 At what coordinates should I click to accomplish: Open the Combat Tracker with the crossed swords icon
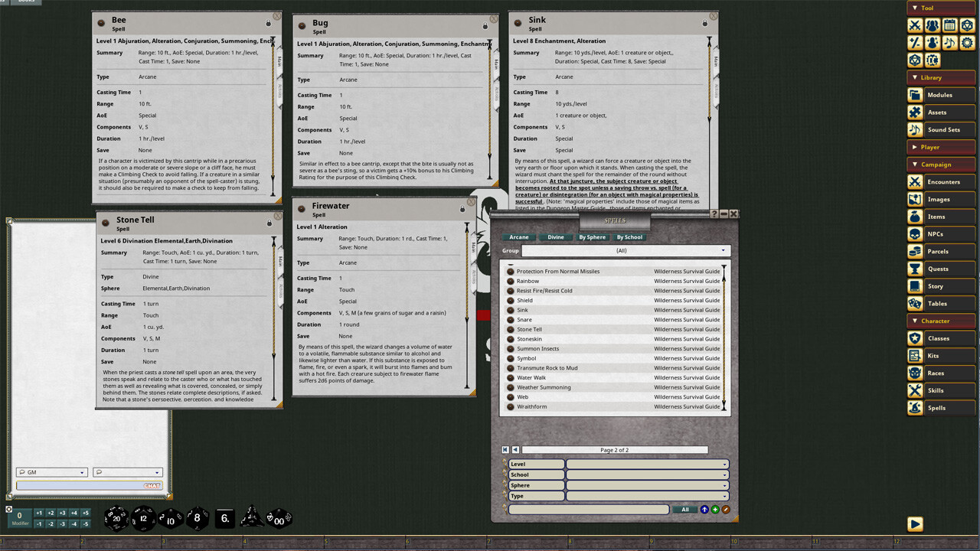pos(915,25)
